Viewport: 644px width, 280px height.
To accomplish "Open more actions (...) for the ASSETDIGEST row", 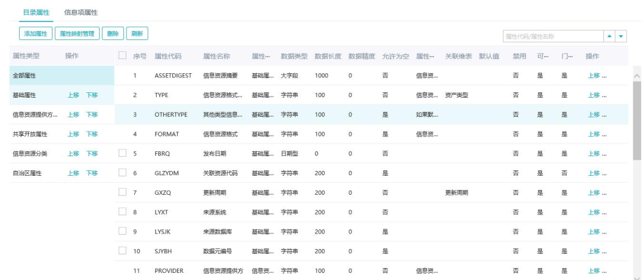I will coord(605,76).
